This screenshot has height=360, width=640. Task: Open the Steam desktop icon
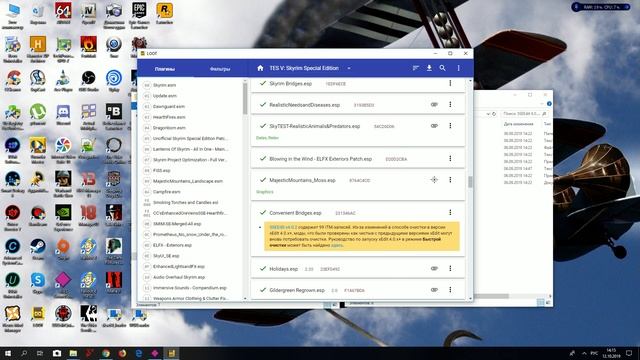point(38,249)
